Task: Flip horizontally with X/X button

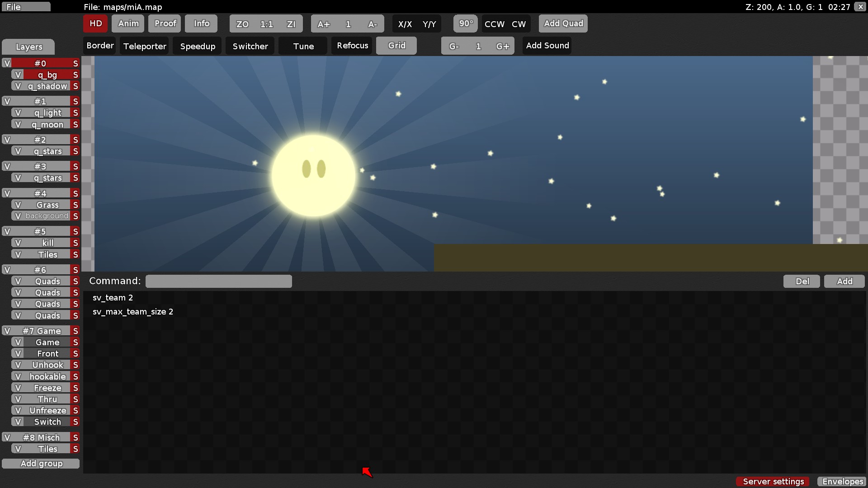Action: (405, 24)
